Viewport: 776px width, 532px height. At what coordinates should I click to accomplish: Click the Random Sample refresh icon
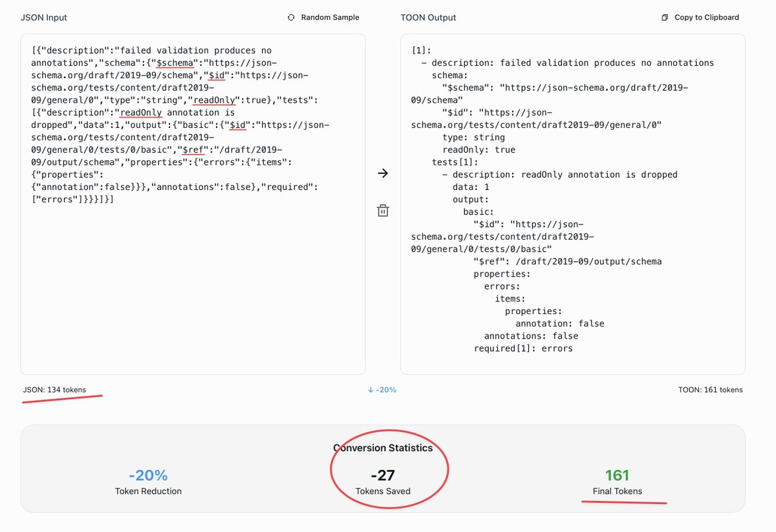click(x=291, y=17)
